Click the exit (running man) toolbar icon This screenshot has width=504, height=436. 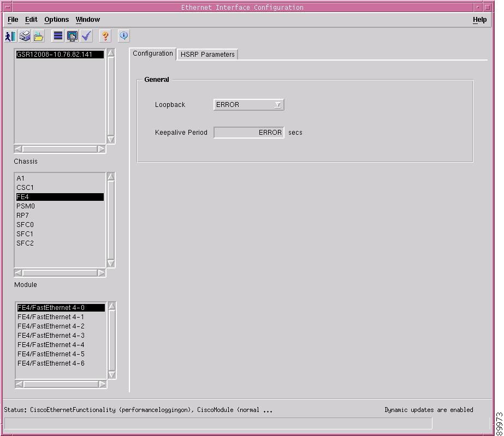10,36
